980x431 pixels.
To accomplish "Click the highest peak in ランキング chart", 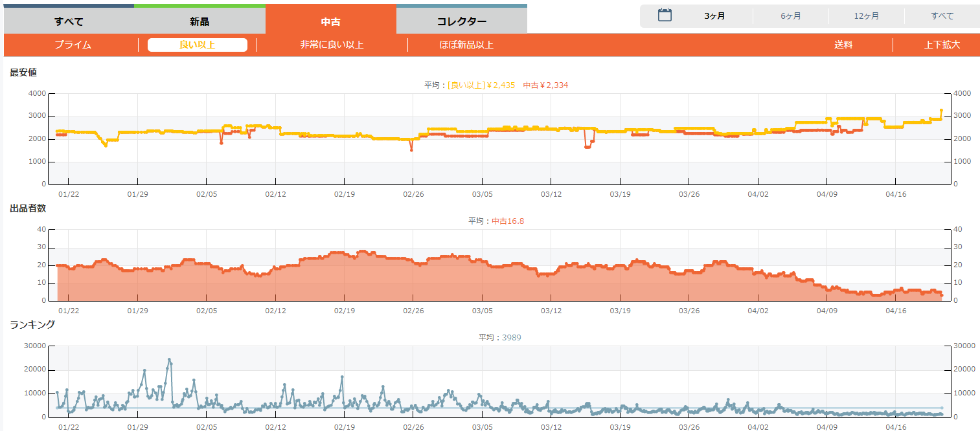I will (x=169, y=360).
